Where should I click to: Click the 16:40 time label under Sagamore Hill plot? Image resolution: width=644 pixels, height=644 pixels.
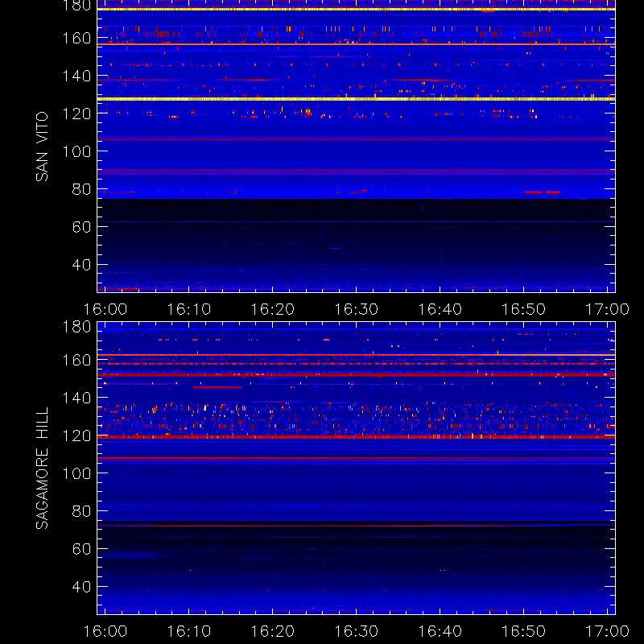pos(440,631)
